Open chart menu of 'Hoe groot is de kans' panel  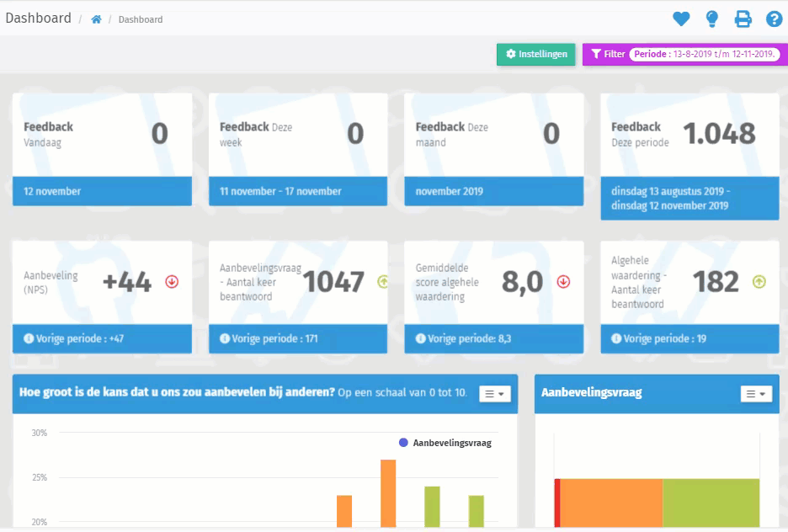pyautogui.click(x=494, y=394)
